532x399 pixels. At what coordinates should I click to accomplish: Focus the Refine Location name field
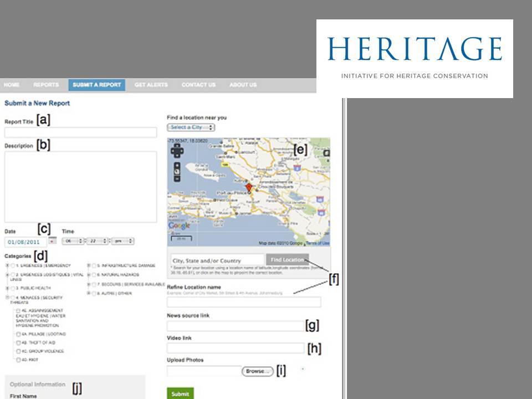coord(244,302)
